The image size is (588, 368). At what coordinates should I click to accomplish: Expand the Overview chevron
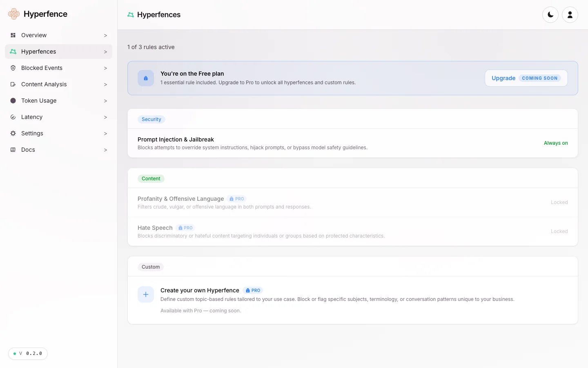coord(105,36)
